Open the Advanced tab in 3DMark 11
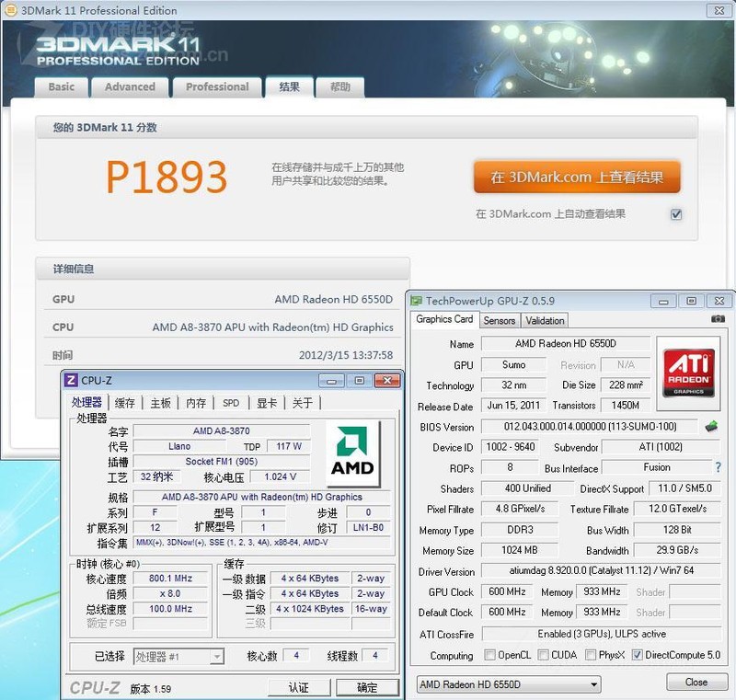The height and width of the screenshot is (700, 736). (x=130, y=87)
